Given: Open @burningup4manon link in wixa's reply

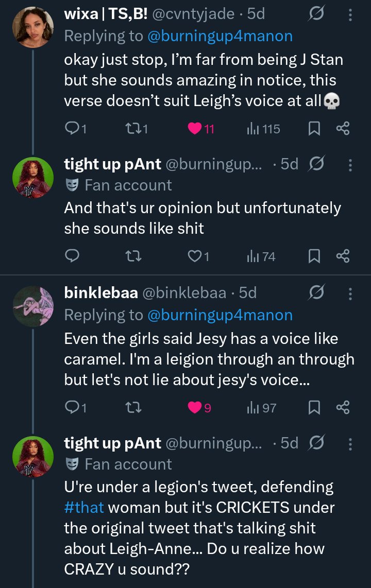Looking at the screenshot, I should coord(220,36).
